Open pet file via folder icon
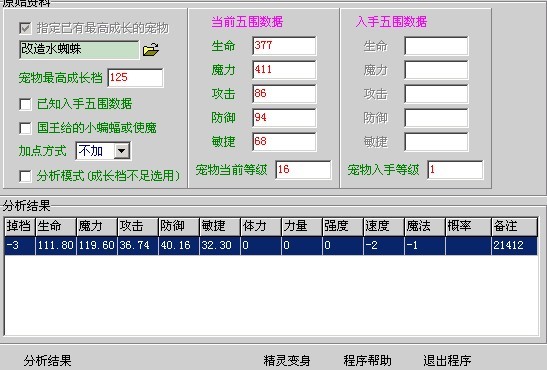 [x=151, y=50]
